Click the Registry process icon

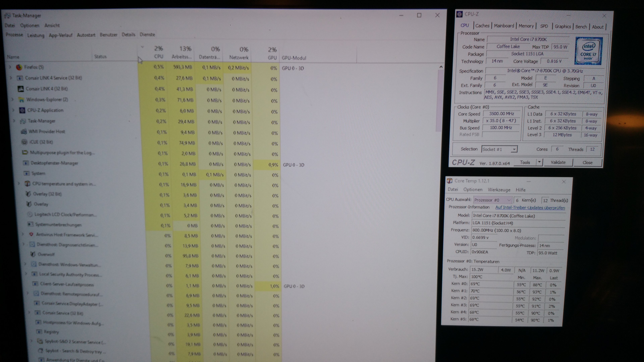pos(39,331)
